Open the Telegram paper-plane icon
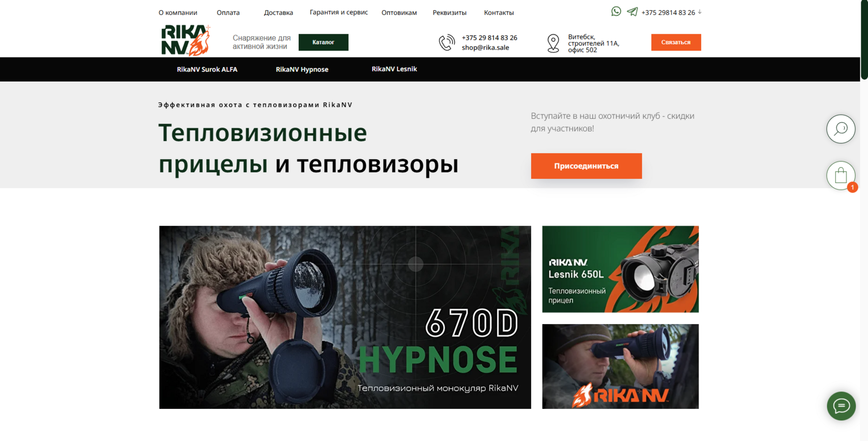 [x=632, y=11]
